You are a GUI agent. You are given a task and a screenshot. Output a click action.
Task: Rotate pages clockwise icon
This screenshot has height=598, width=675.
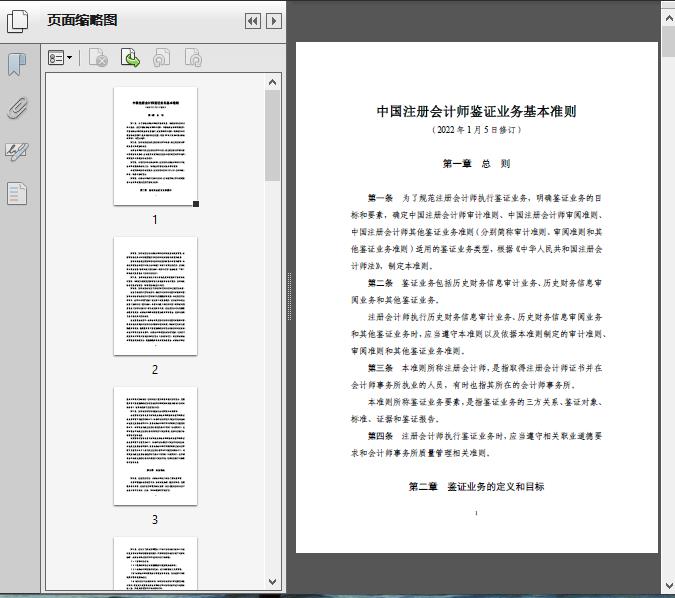click(x=193, y=58)
